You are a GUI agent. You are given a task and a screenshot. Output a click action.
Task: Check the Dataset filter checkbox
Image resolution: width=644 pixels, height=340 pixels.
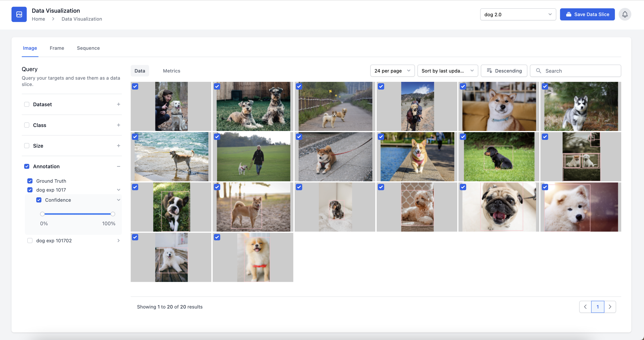coord(27,104)
